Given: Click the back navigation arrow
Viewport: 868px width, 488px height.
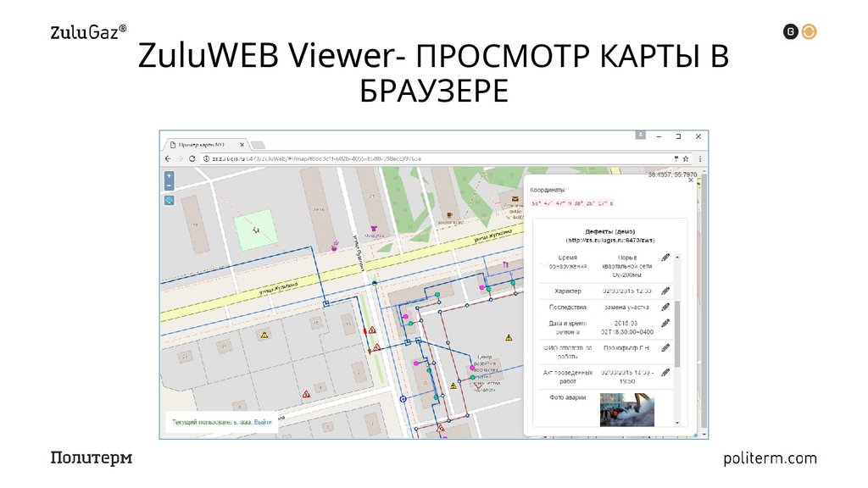Looking at the screenshot, I should (168, 159).
